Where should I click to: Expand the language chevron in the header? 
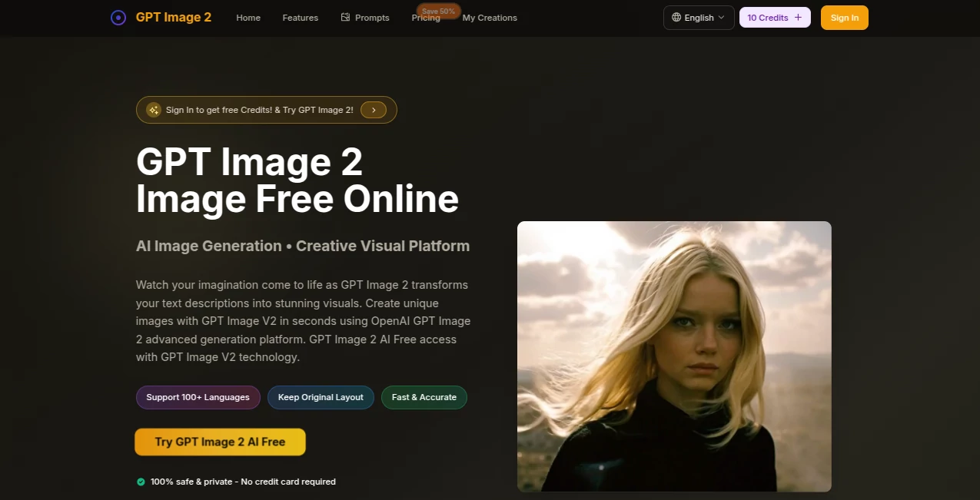click(721, 18)
